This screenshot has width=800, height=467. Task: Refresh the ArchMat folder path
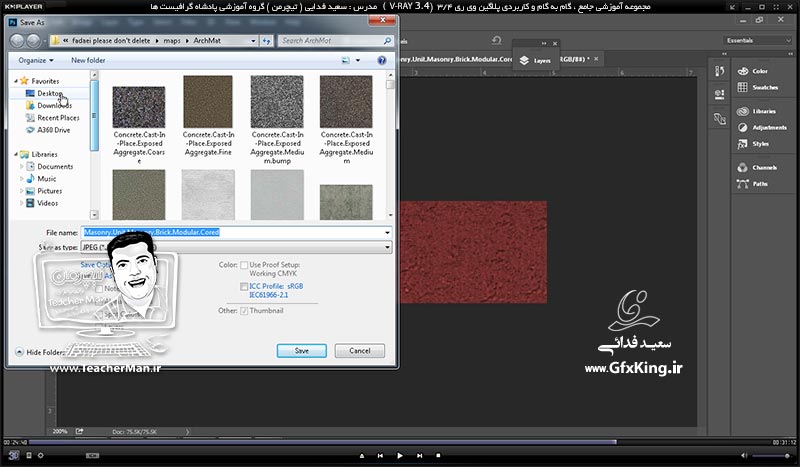pyautogui.click(x=266, y=41)
